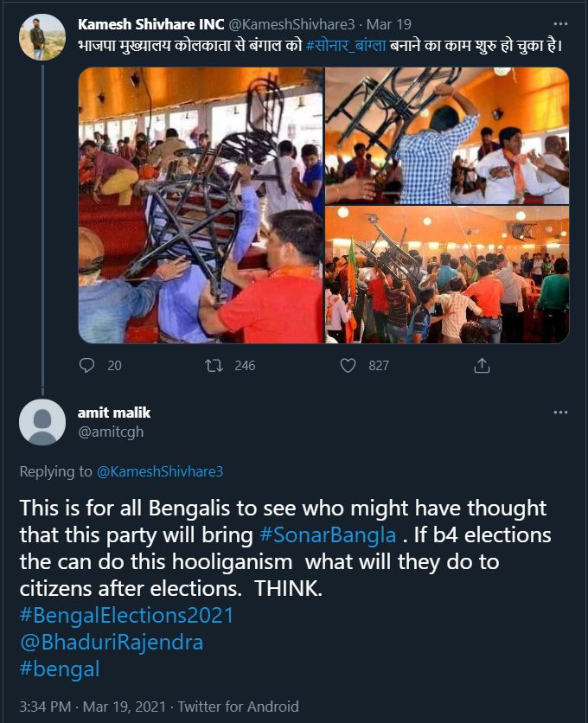Open the more options menu for Kamesh's tweet
588x723 pixels.
(x=560, y=24)
